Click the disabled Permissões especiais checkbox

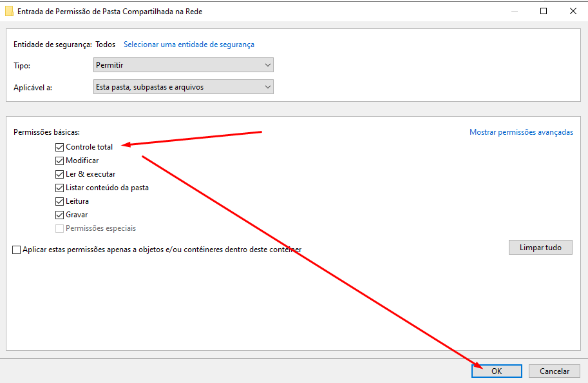coord(59,228)
